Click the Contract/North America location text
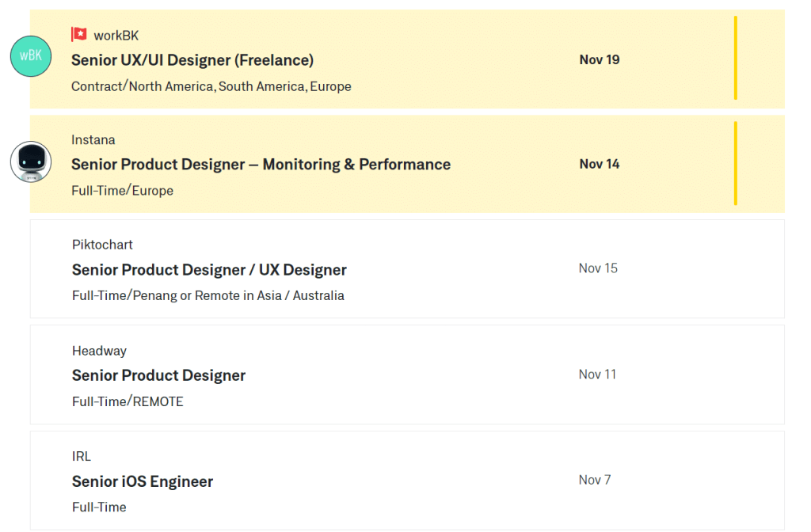The height and width of the screenshot is (532, 811). 211,86
